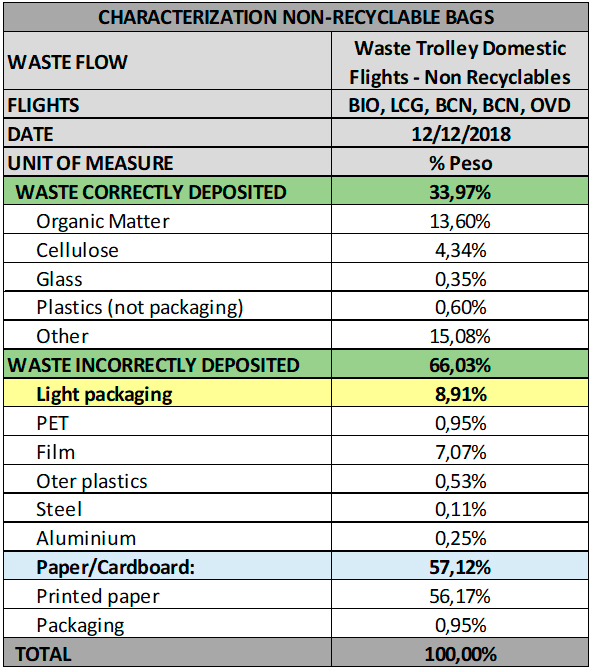The image size is (594, 671).
Task: Click the flights list BIO, LCG, BCN cell
Action: click(x=460, y=105)
